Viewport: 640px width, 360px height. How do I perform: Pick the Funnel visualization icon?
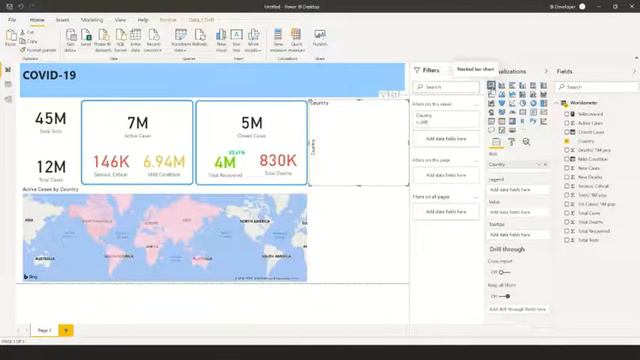502,103
